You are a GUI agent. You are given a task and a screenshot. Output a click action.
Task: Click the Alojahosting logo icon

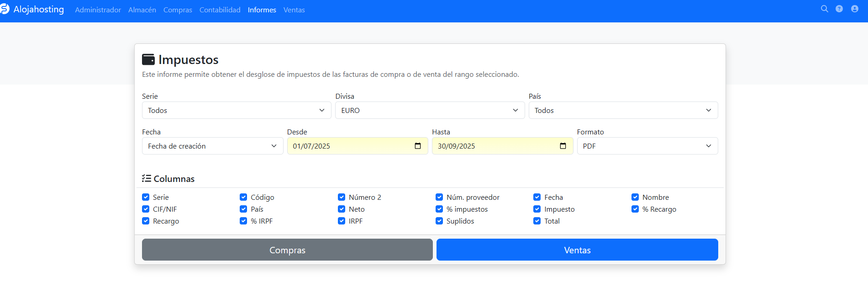pyautogui.click(x=5, y=9)
